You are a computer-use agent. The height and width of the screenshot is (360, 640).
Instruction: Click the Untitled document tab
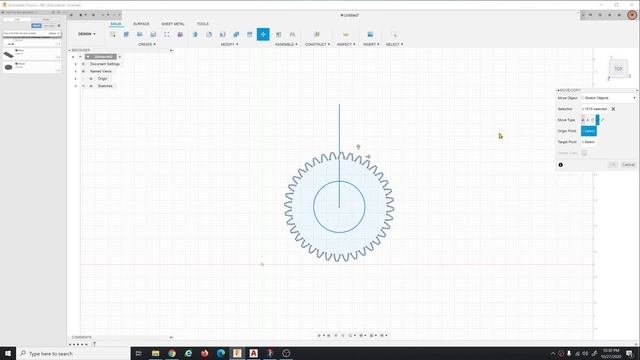[x=349, y=15]
